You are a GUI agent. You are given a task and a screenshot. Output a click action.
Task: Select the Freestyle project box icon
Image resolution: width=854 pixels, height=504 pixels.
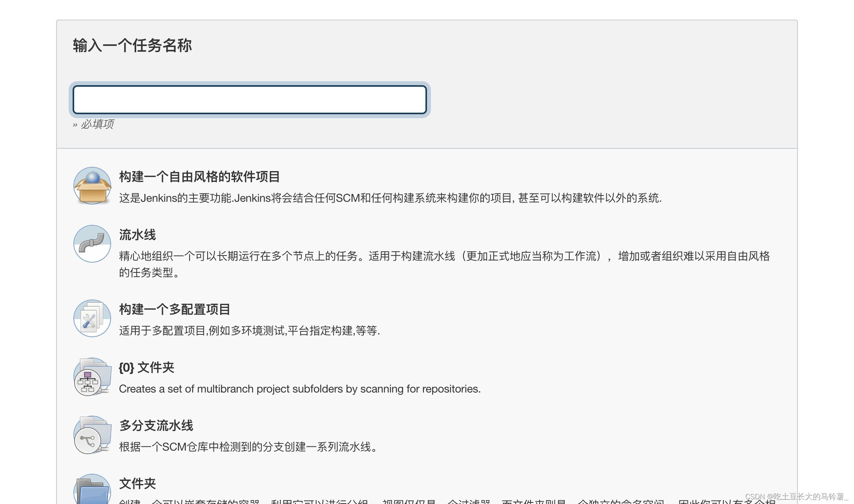pyautogui.click(x=92, y=186)
